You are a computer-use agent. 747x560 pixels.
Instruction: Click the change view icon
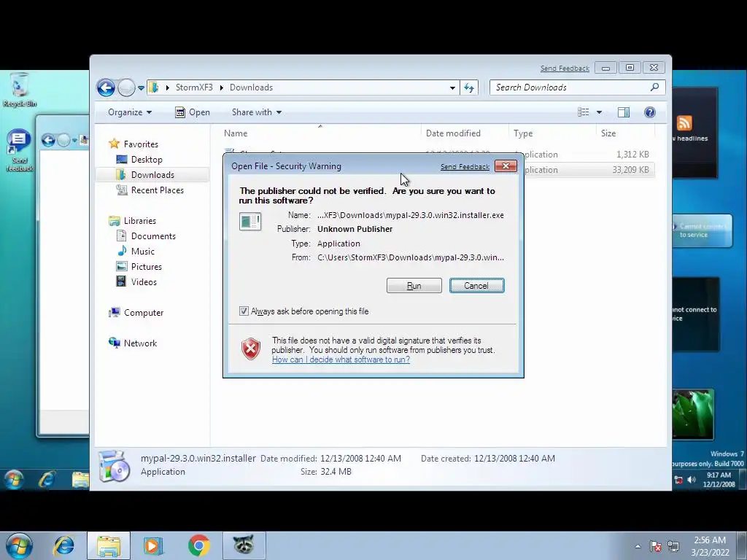(x=583, y=112)
